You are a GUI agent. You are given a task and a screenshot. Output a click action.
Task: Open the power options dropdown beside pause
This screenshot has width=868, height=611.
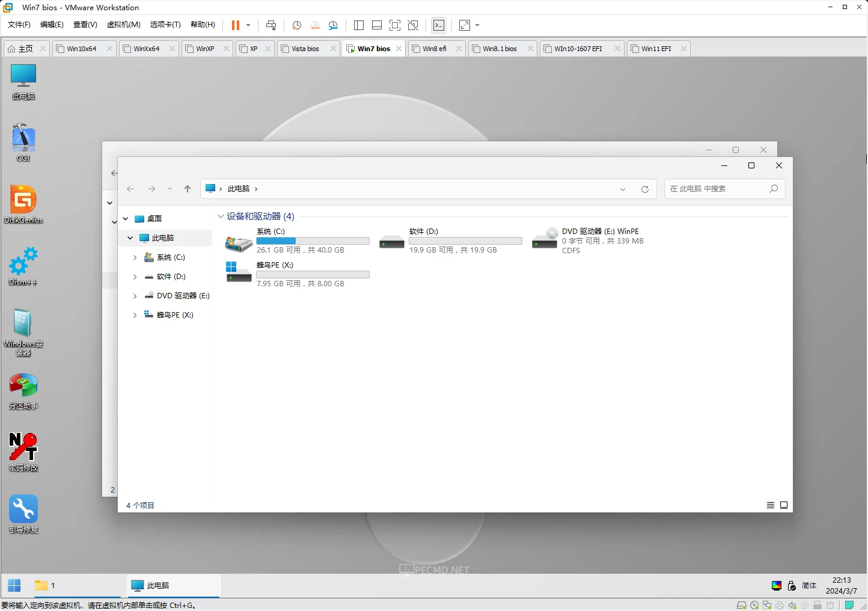click(248, 25)
